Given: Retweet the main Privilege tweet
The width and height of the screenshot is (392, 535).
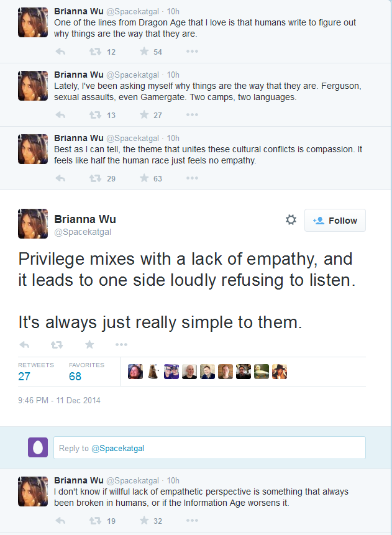Looking at the screenshot, I should coord(57,345).
